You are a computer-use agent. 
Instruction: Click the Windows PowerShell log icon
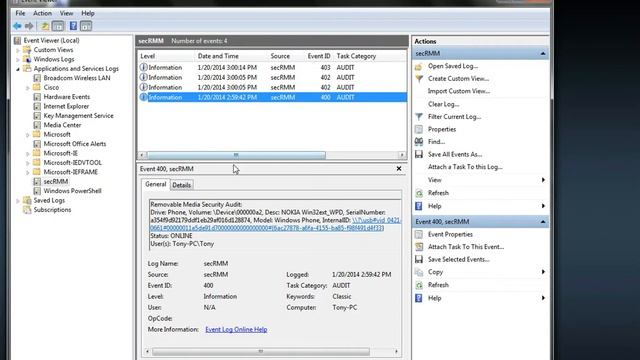click(x=37, y=191)
